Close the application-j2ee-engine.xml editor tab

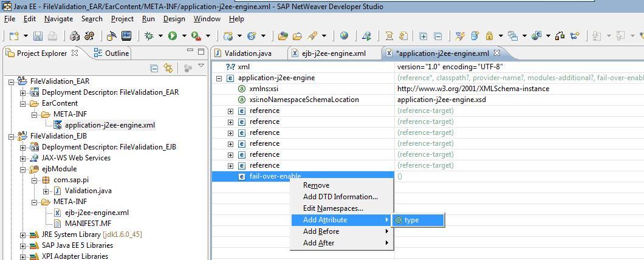[496, 53]
